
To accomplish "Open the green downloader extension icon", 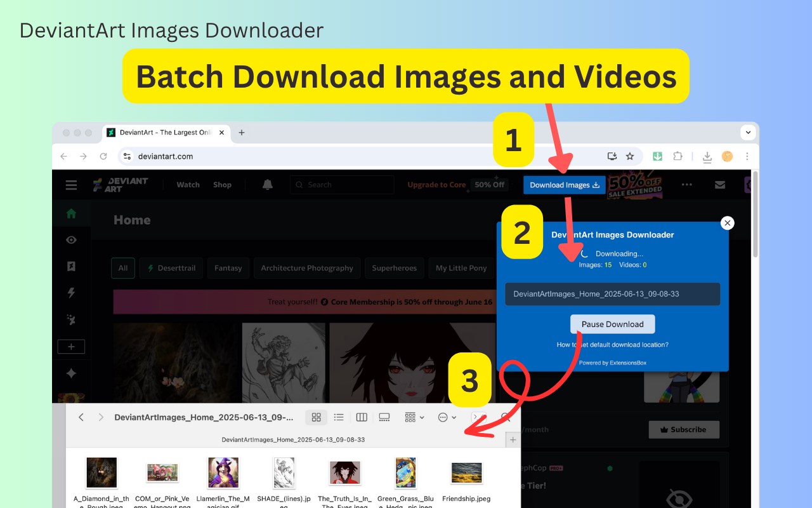I will pos(658,156).
